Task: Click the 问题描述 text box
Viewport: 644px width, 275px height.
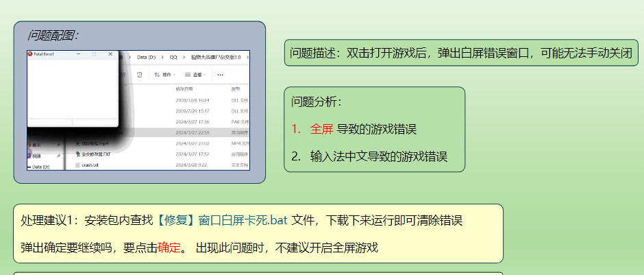Action: (460, 53)
